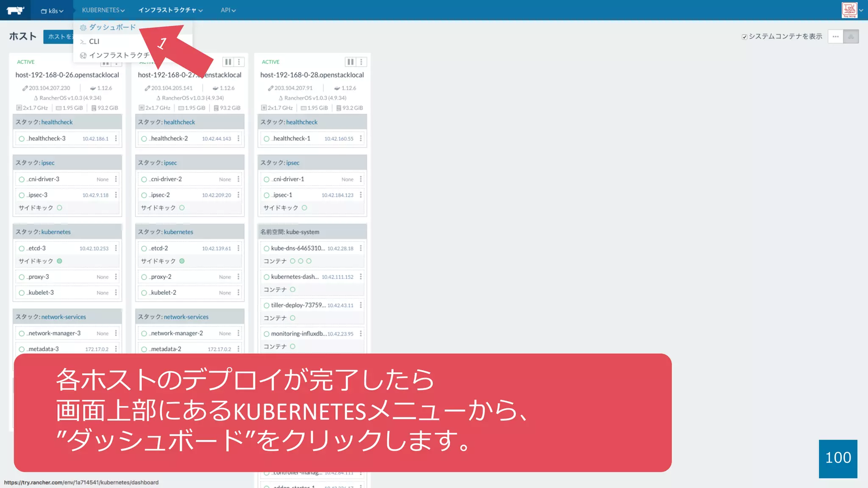Open actions menu for host-192-168-0-27
The height and width of the screenshot is (488, 868).
tap(239, 62)
